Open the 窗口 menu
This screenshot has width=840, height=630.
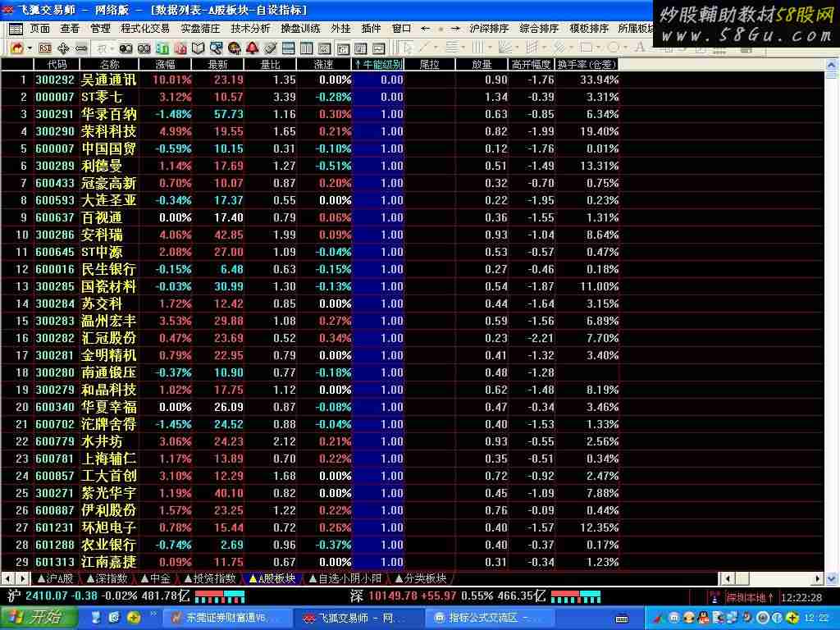(401, 29)
